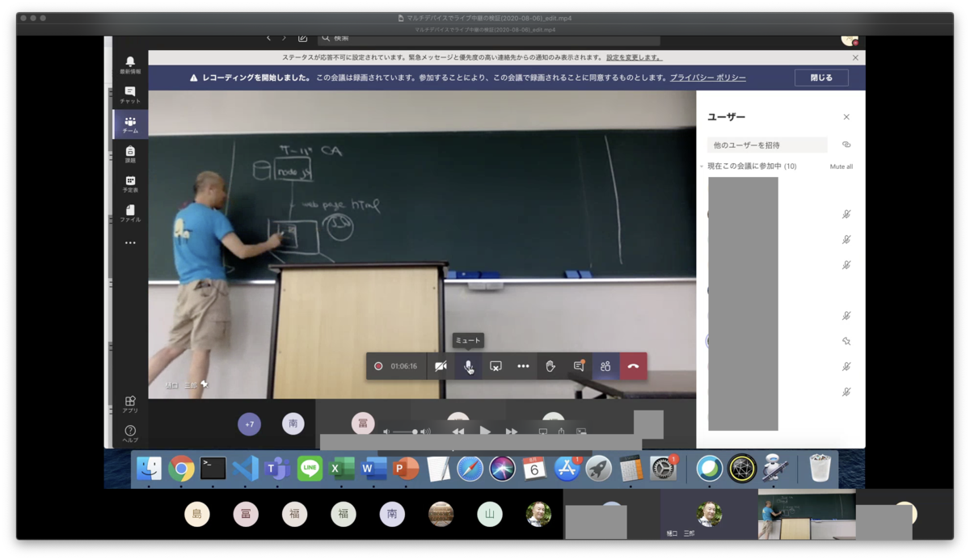Click the 他のユーザーを招待 invite field
970x560 pixels.
point(767,145)
